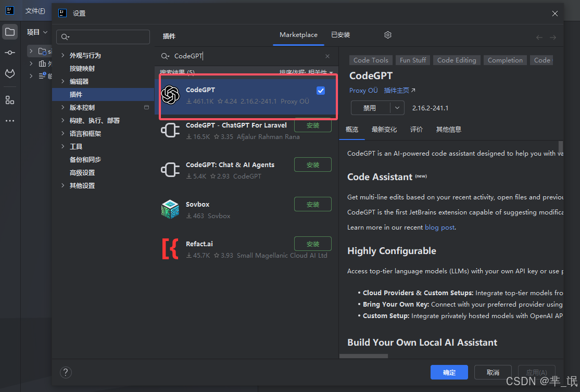Open More tool windows ellipsis icon

coord(10,121)
